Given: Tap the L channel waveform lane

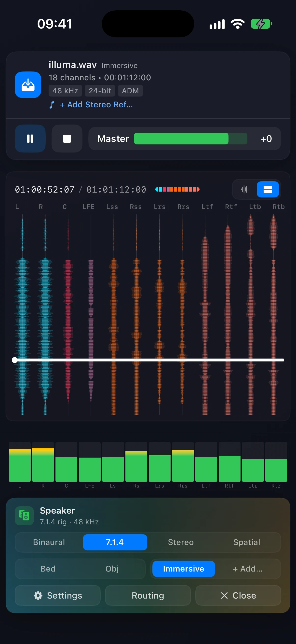Looking at the screenshot, I should (x=23, y=314).
